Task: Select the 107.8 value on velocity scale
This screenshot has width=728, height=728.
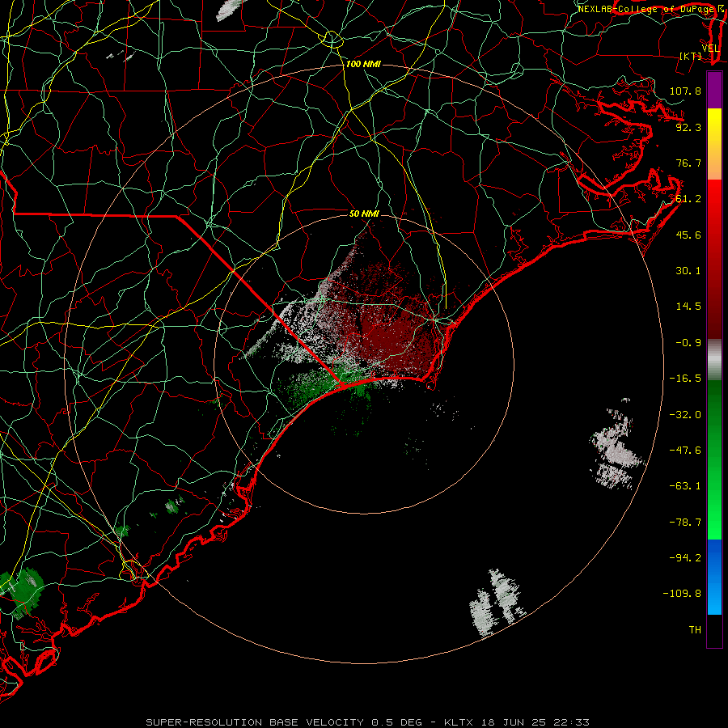Action: (685, 91)
